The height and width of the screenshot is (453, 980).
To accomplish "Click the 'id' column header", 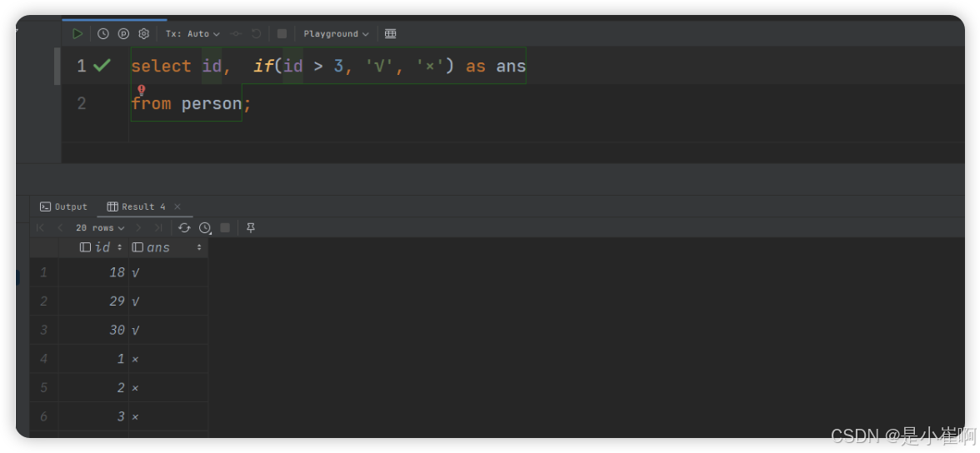I will coord(93,247).
